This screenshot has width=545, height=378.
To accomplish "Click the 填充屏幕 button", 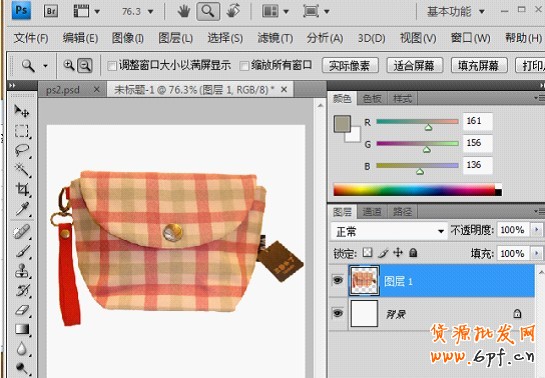I will point(479,65).
